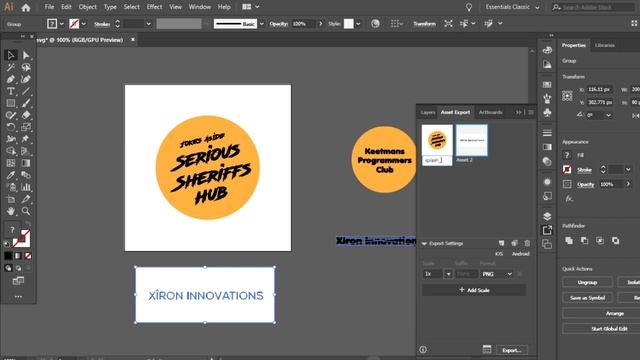Open the Layers panel icon in dock

click(547, 216)
